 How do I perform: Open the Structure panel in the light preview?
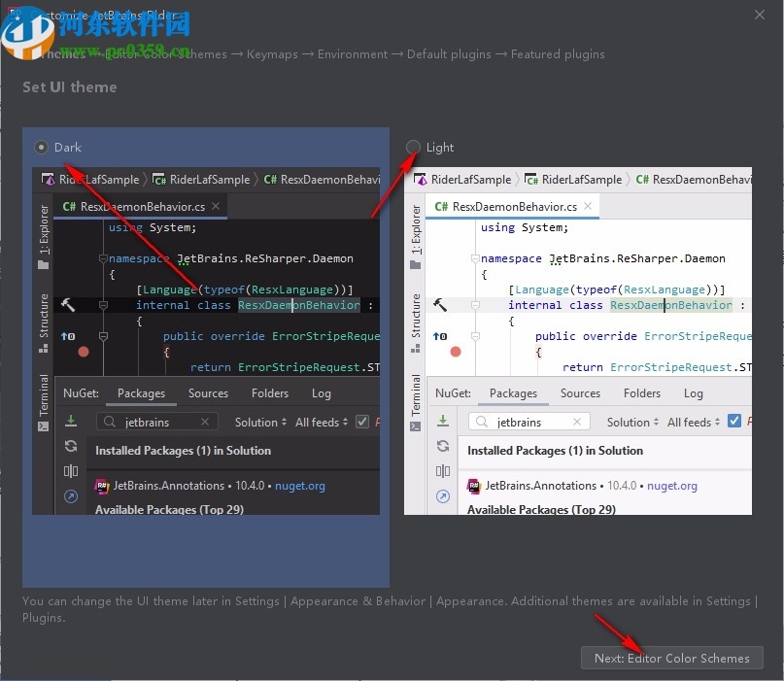coord(415,313)
